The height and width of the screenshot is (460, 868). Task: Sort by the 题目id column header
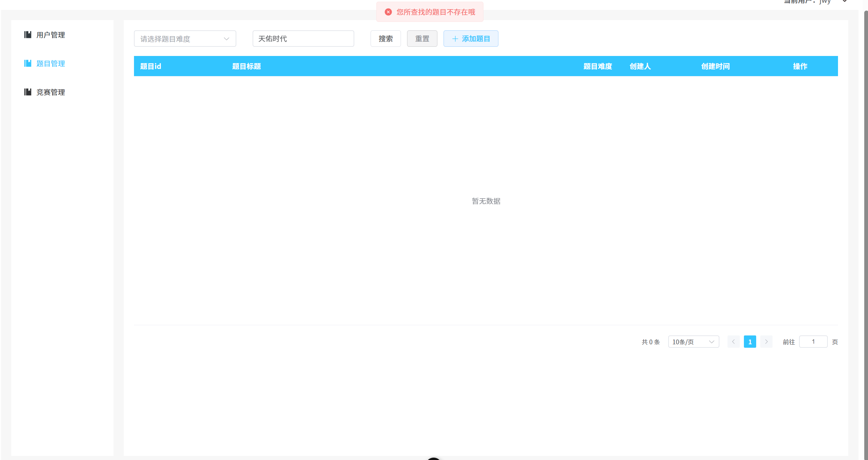[x=150, y=66]
